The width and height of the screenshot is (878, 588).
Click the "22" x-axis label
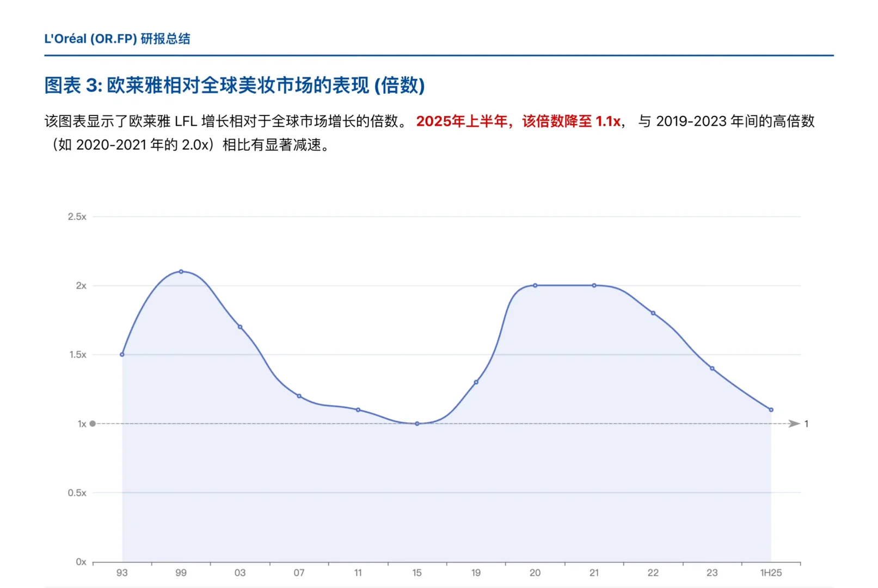click(x=653, y=573)
